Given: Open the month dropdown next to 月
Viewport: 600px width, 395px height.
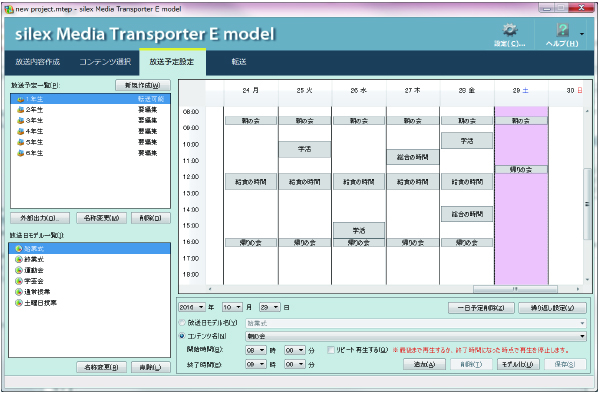Looking at the screenshot, I should click(232, 307).
